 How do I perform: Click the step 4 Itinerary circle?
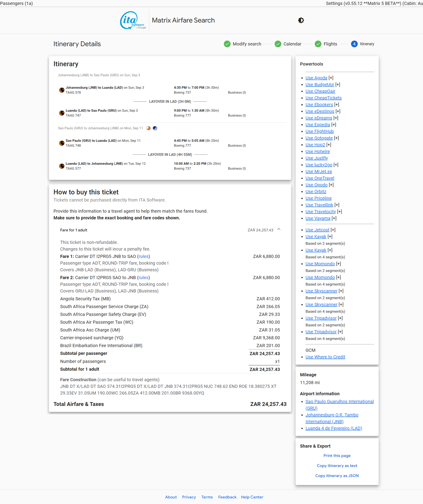[354, 44]
